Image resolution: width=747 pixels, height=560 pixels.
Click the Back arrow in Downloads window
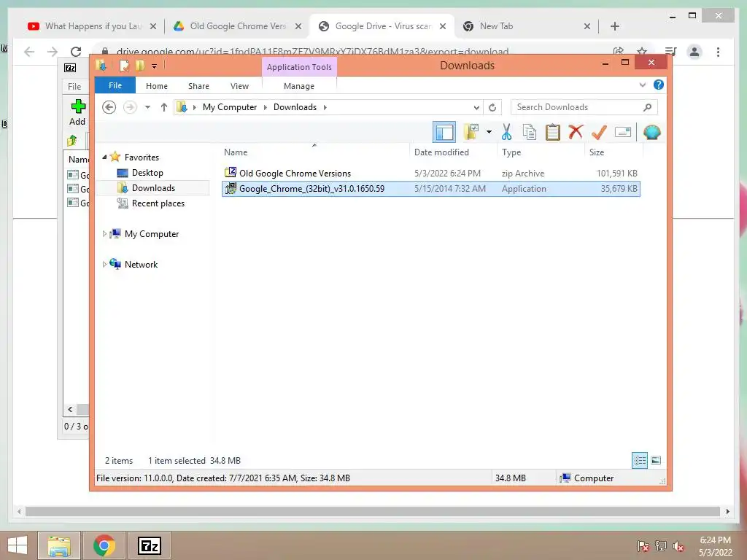tap(109, 107)
